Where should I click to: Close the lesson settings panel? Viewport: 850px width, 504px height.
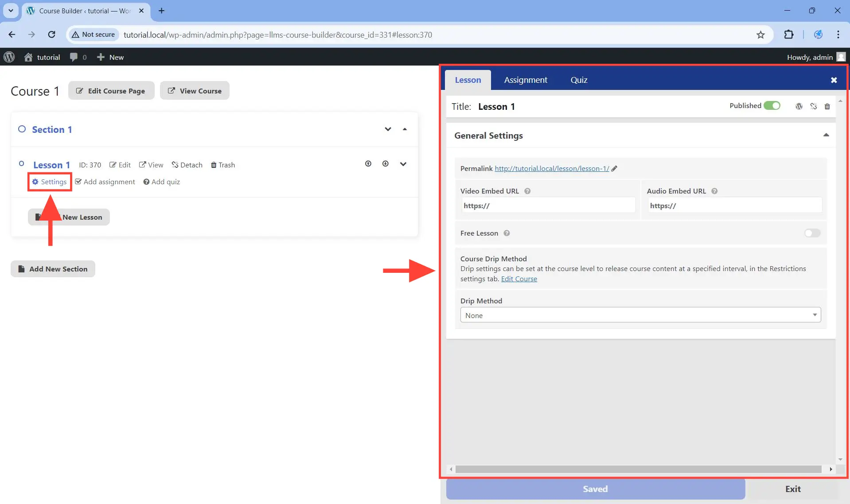point(834,80)
